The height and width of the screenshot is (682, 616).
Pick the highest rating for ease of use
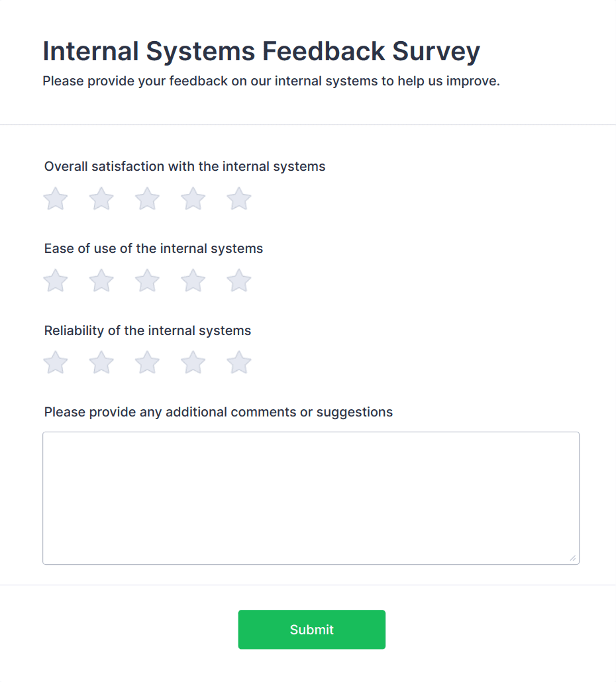238,280
